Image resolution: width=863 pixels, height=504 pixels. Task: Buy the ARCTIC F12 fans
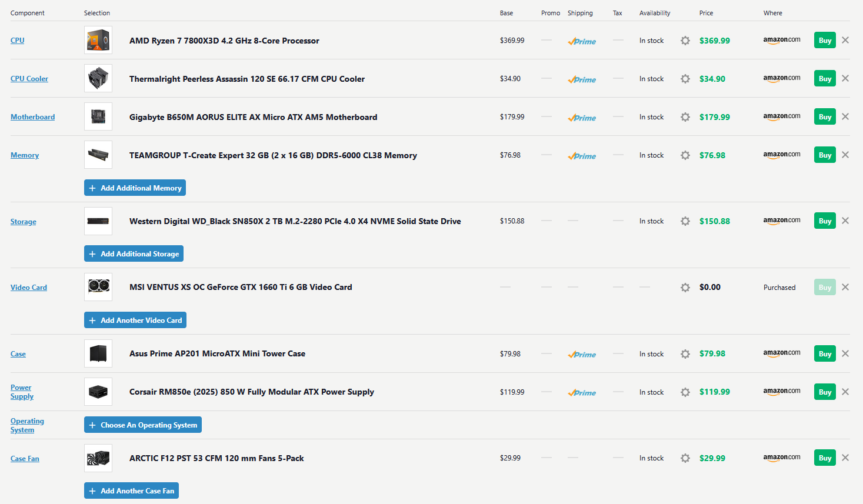825,458
